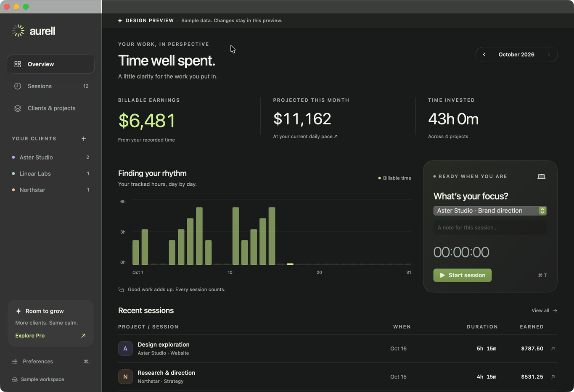This screenshot has width=574, height=392.
Task: Click the aurell logo icon
Action: click(x=18, y=31)
